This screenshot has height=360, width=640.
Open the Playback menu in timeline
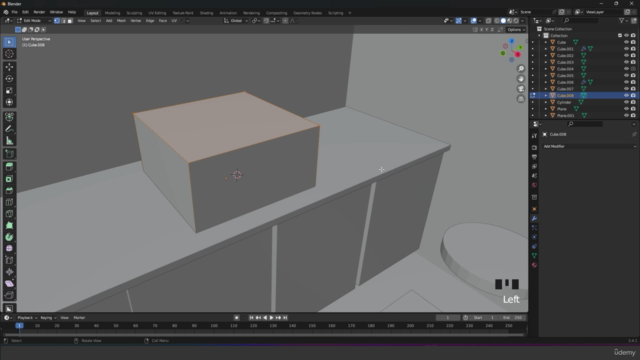click(27, 318)
